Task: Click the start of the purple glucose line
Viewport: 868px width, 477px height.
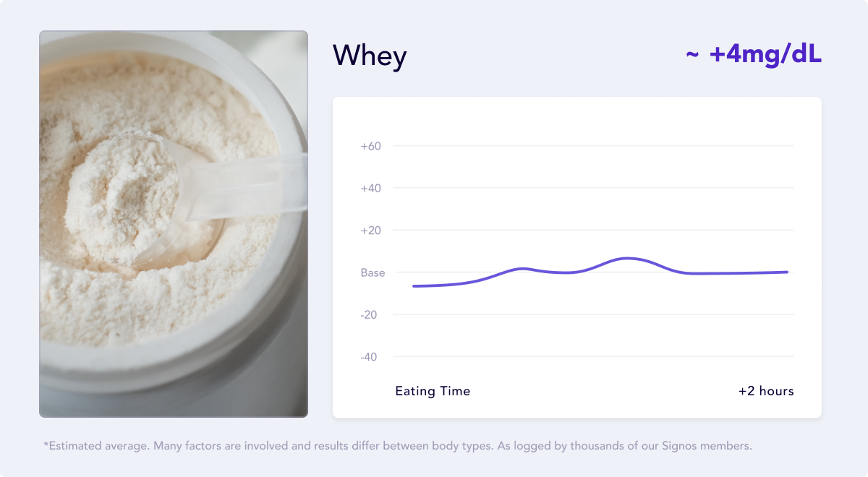Action: tap(414, 286)
